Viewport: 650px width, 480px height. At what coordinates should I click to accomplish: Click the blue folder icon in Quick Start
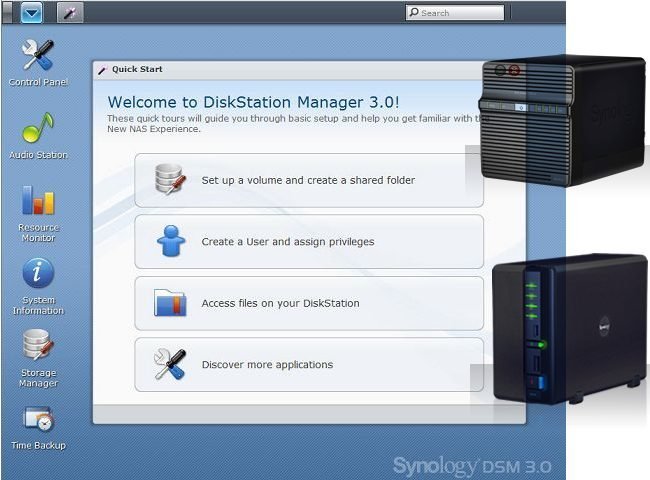click(x=170, y=303)
